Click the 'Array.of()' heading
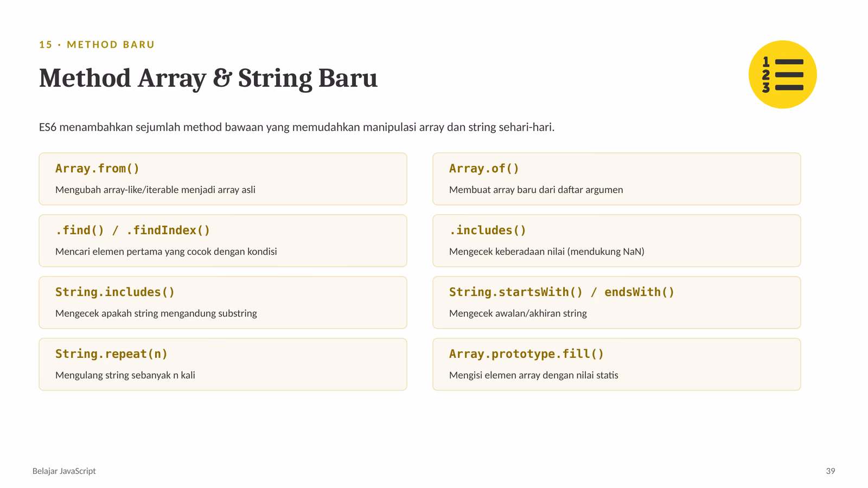 484,169
